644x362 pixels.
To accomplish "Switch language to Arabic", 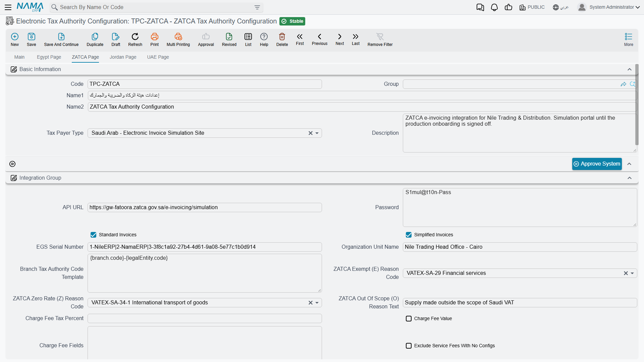I will (x=560, y=7).
